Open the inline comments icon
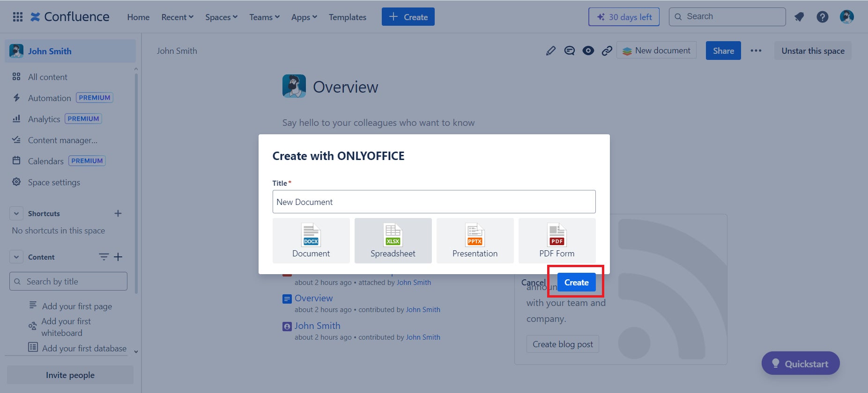Screen dimensions: 868x393 [570, 51]
